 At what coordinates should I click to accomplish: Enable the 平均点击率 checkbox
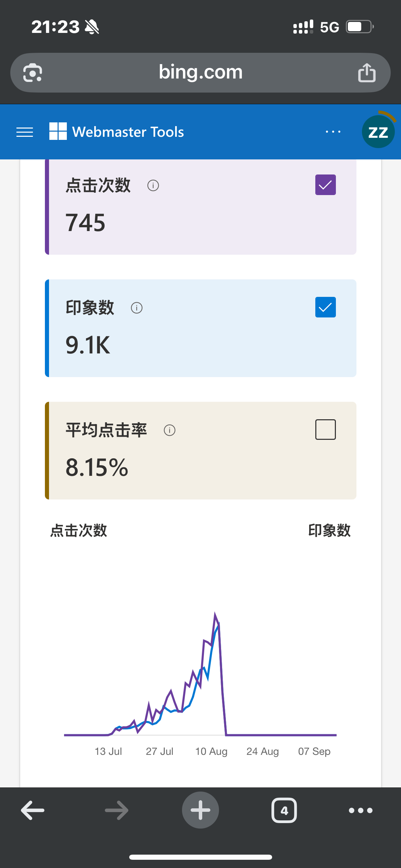[325, 430]
